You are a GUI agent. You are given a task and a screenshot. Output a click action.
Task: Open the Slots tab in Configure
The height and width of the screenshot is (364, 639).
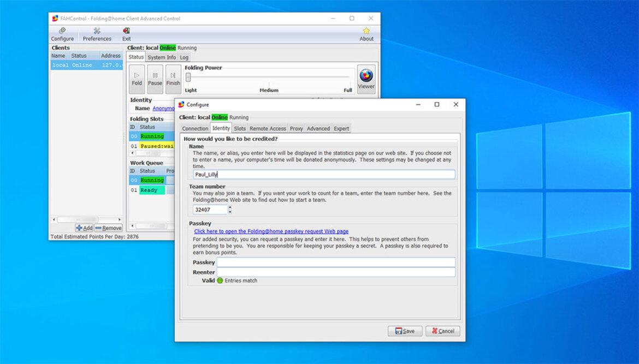pyautogui.click(x=240, y=128)
